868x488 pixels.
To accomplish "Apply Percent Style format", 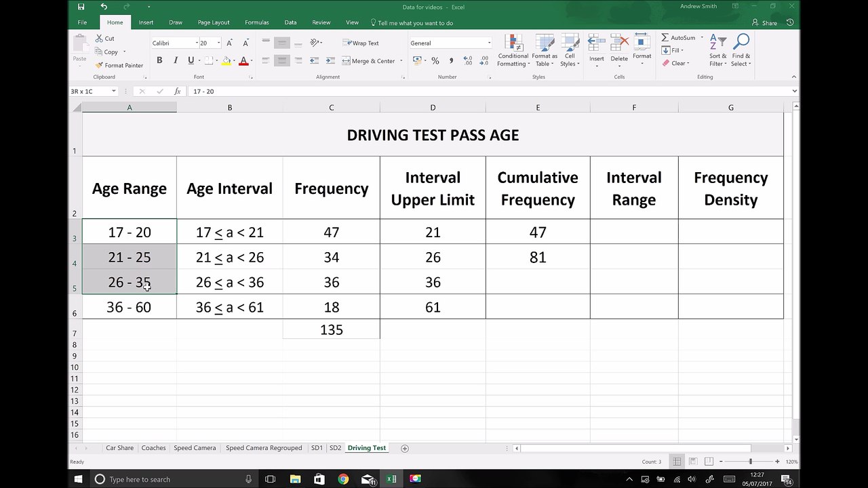I will [435, 60].
